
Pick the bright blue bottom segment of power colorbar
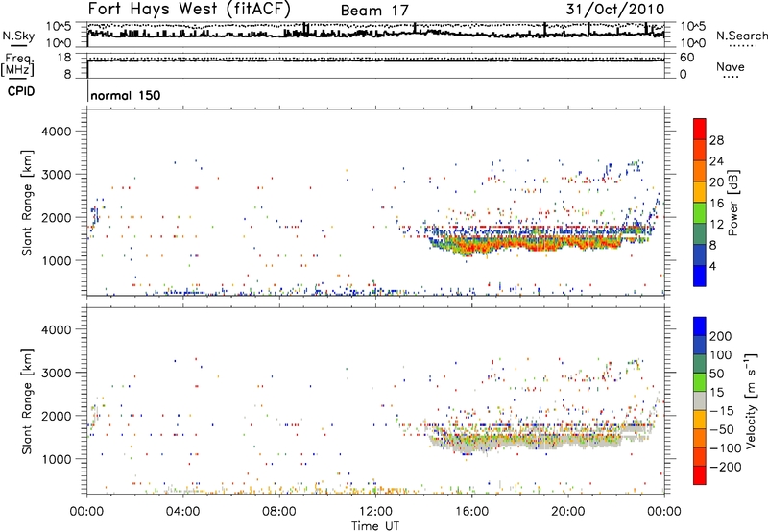700,276
